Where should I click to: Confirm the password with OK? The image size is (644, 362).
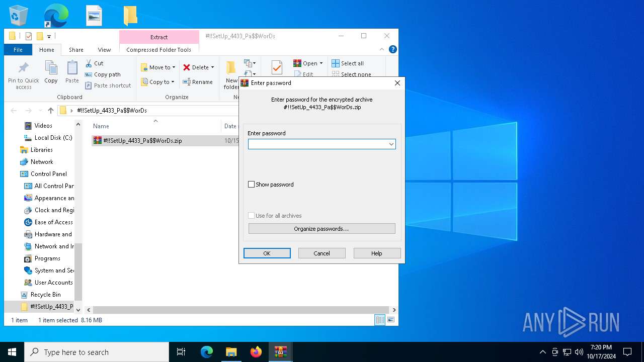267,253
